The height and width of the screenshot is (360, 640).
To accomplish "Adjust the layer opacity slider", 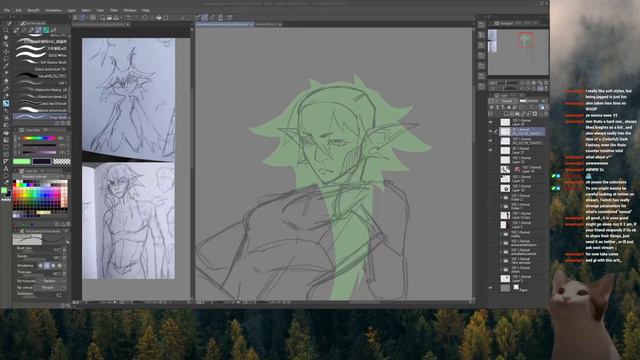I will point(530,101).
